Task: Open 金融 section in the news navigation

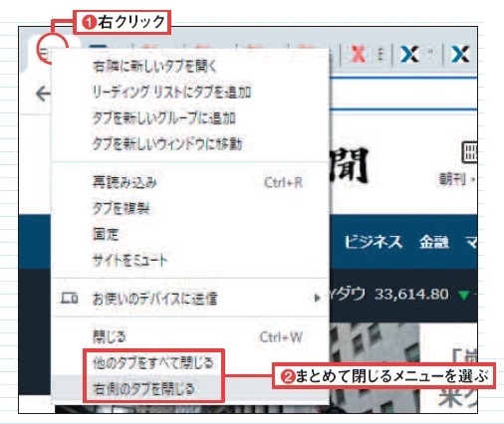Action: [433, 242]
